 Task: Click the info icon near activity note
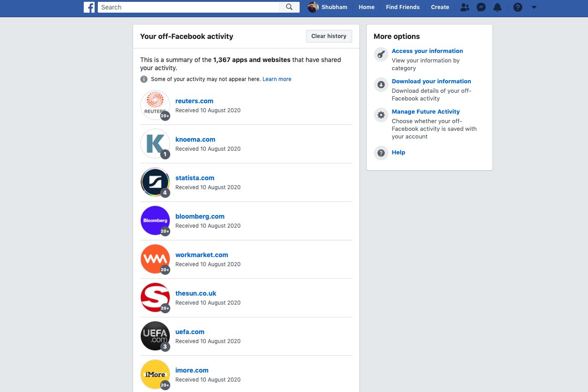point(144,79)
